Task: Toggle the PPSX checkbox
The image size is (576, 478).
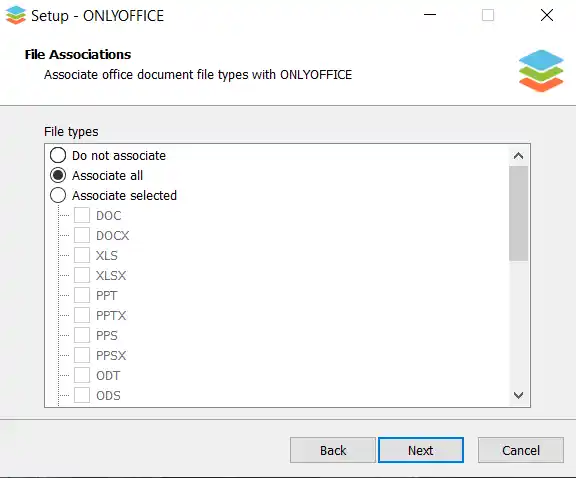Action: 82,355
